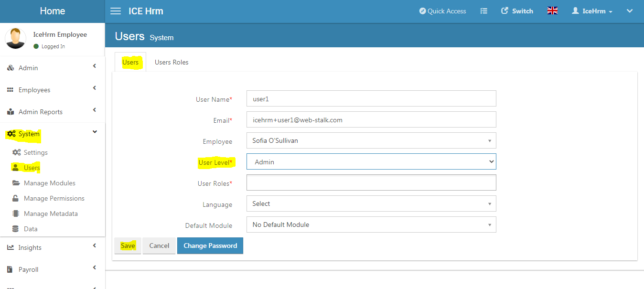Click the Quick Access link text

point(447,11)
